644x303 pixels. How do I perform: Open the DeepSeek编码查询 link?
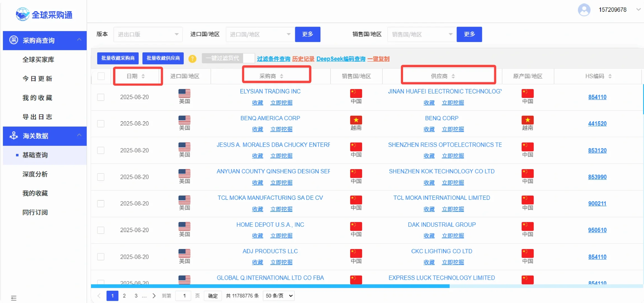pyautogui.click(x=341, y=59)
